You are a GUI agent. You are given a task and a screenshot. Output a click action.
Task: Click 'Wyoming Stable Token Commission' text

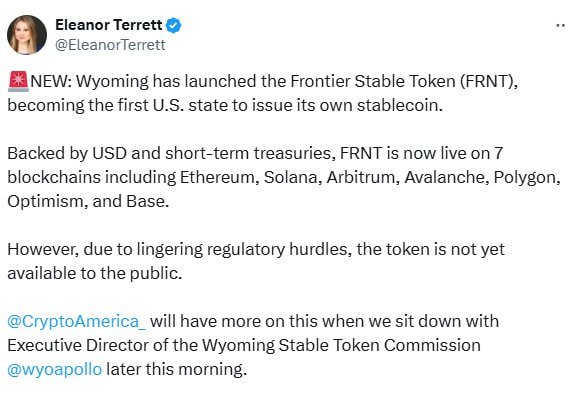341,345
